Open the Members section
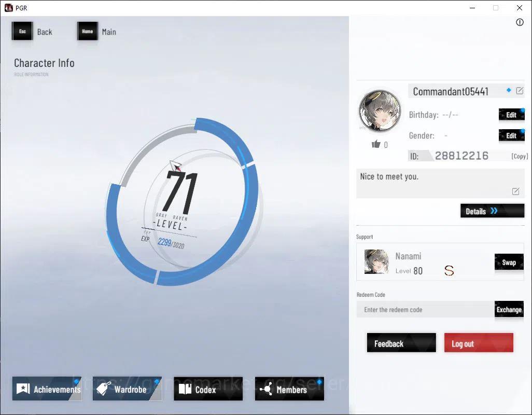 289,389
